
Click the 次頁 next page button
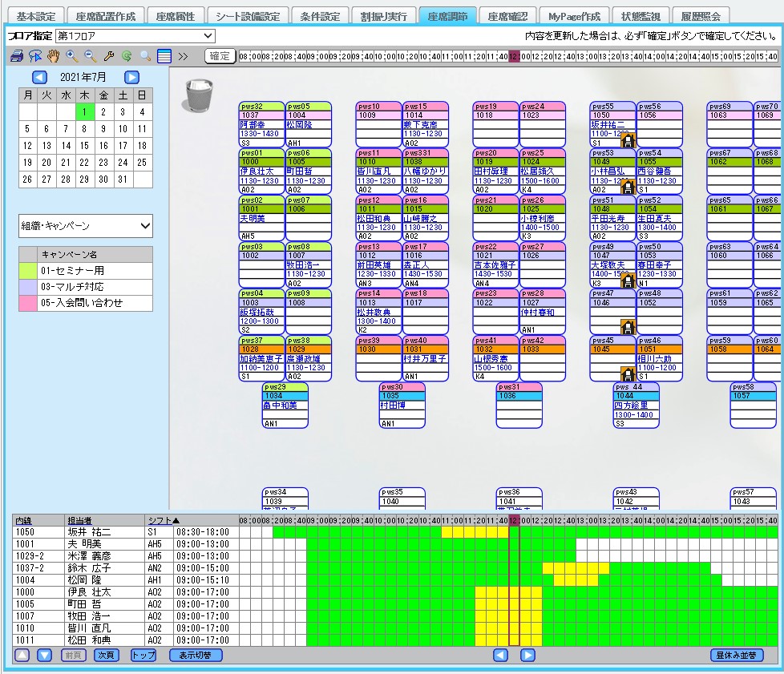[106, 655]
